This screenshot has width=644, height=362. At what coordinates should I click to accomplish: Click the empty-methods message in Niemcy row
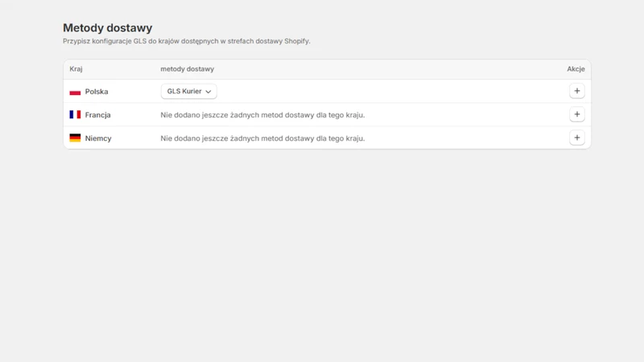coord(262,138)
